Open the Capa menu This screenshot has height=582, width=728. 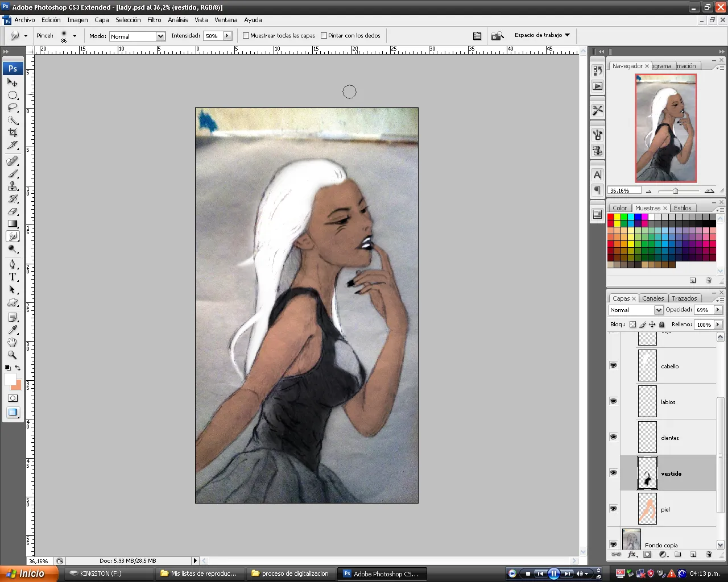pyautogui.click(x=102, y=20)
